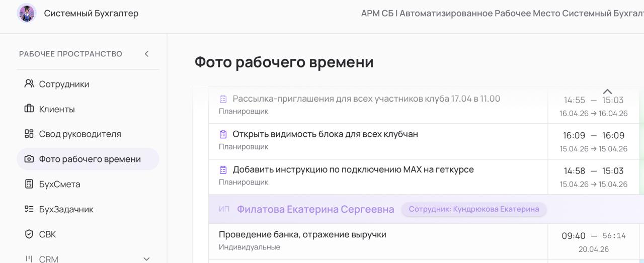Click clipboard icon beside Добавить инструкцию task
This screenshot has height=263, width=644.
click(223, 170)
